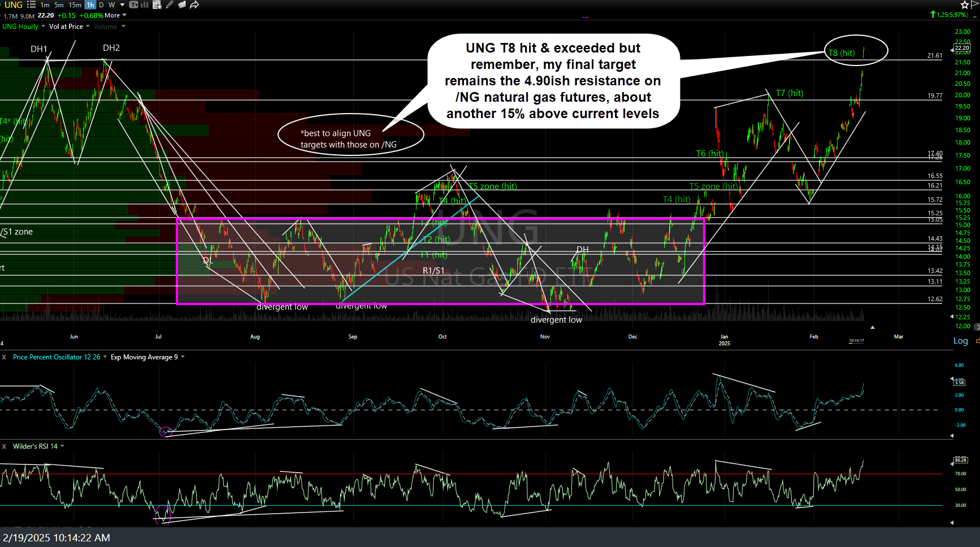Switch to the 5m timeframe
The height and width of the screenshot is (547, 980).
click(59, 5)
